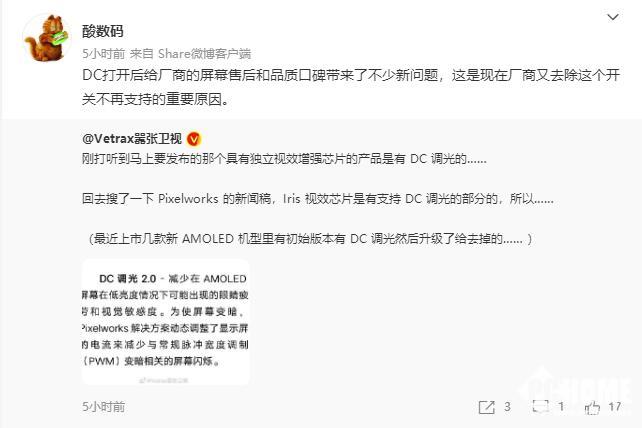Open the DC 调光 2.0 image thumbnail

165,322
